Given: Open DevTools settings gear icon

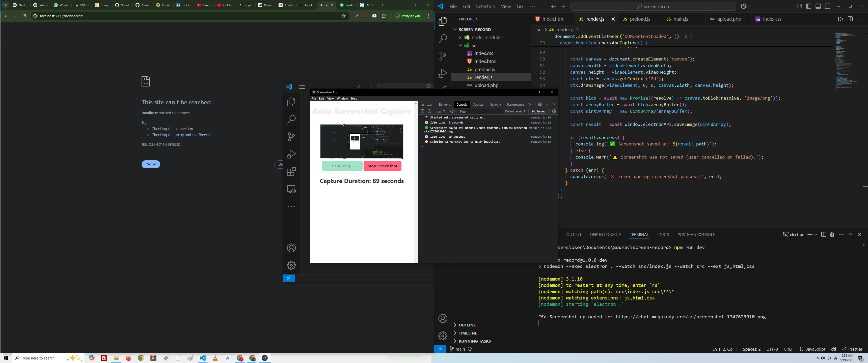Looking at the screenshot, I should (540, 104).
